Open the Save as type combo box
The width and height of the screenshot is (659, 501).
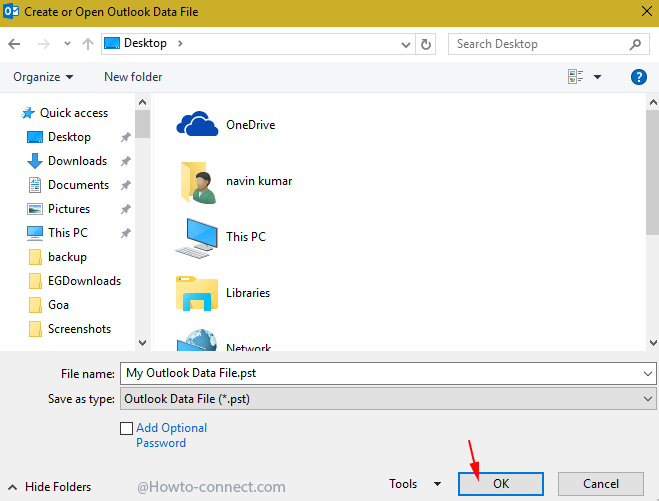coord(388,398)
